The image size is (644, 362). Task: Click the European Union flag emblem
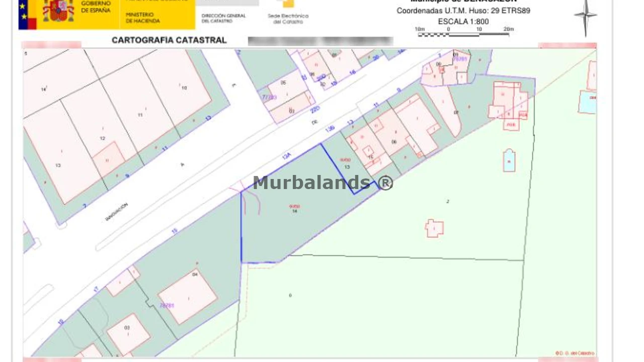click(27, 15)
